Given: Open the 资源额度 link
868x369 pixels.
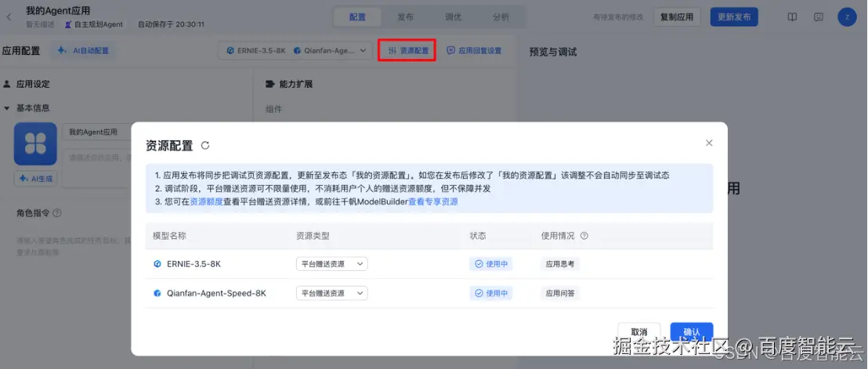Looking at the screenshot, I should point(207,202).
